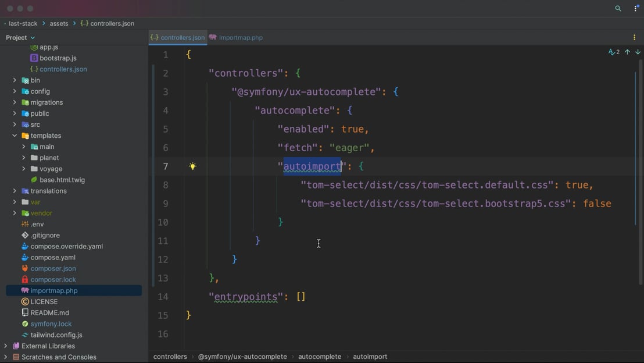Viewport: 644px width, 363px height.
Task: Open the IDE main options menu icon
Action: 636,9
